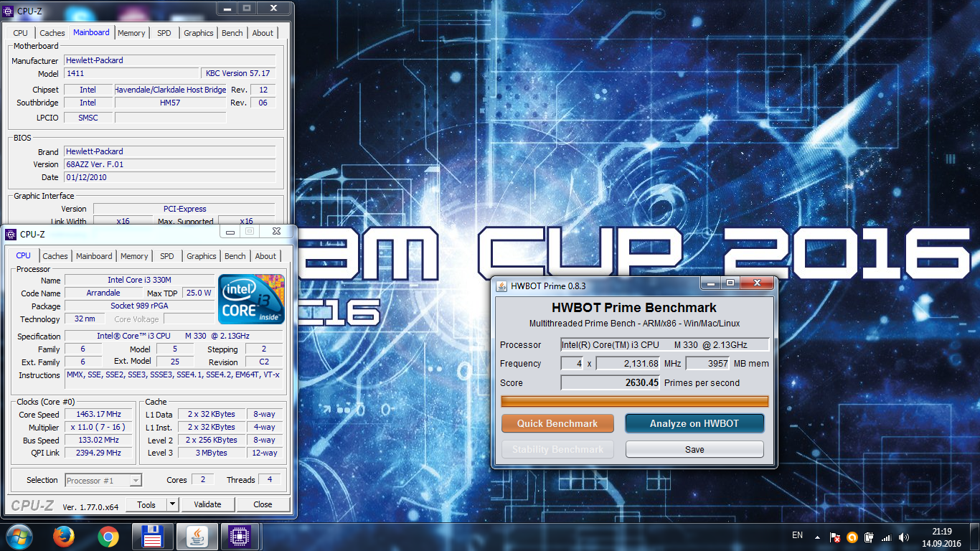Open the Mainboard tab in lower CPU-Z window
This screenshot has width=980, height=551.
point(94,256)
